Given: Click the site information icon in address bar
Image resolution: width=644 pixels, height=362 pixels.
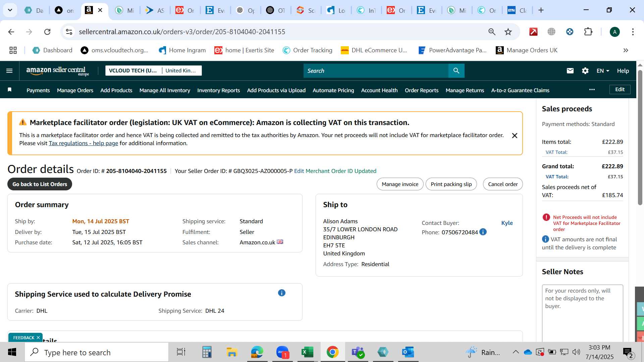Looking at the screenshot, I should [x=69, y=32].
